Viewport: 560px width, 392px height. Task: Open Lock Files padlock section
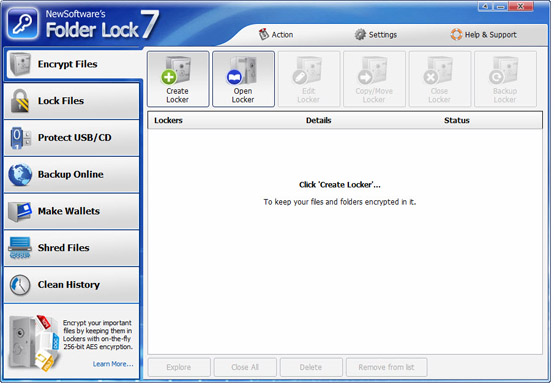click(x=71, y=101)
